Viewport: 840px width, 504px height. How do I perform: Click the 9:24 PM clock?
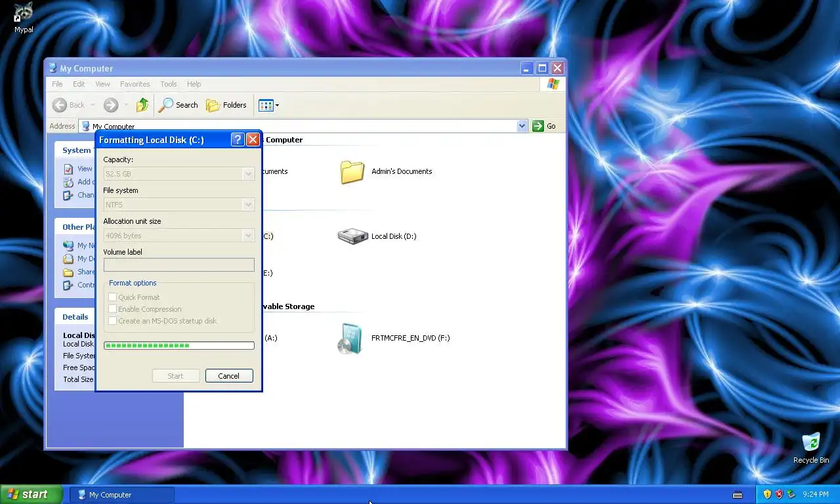[x=815, y=494]
